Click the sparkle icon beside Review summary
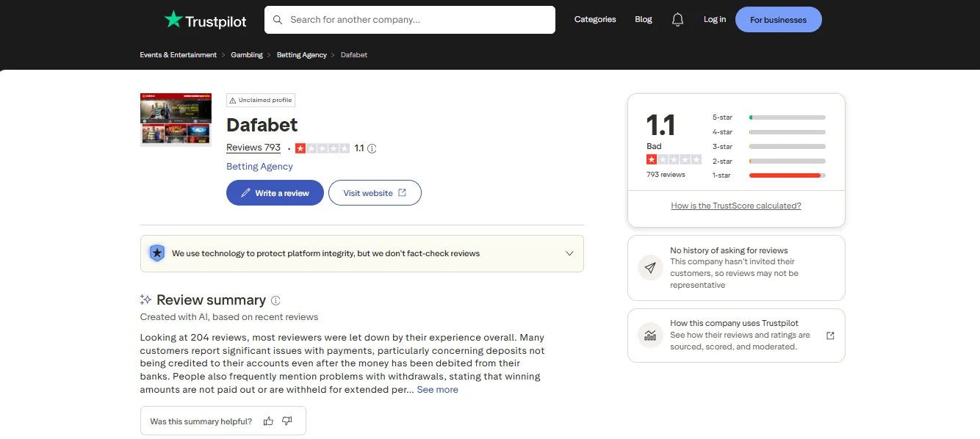This screenshot has height=439, width=980. click(x=146, y=300)
